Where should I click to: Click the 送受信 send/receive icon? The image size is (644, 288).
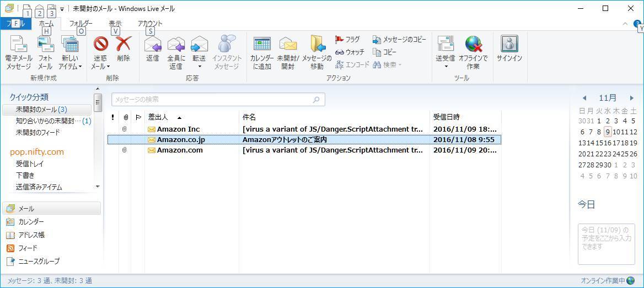coord(445,44)
